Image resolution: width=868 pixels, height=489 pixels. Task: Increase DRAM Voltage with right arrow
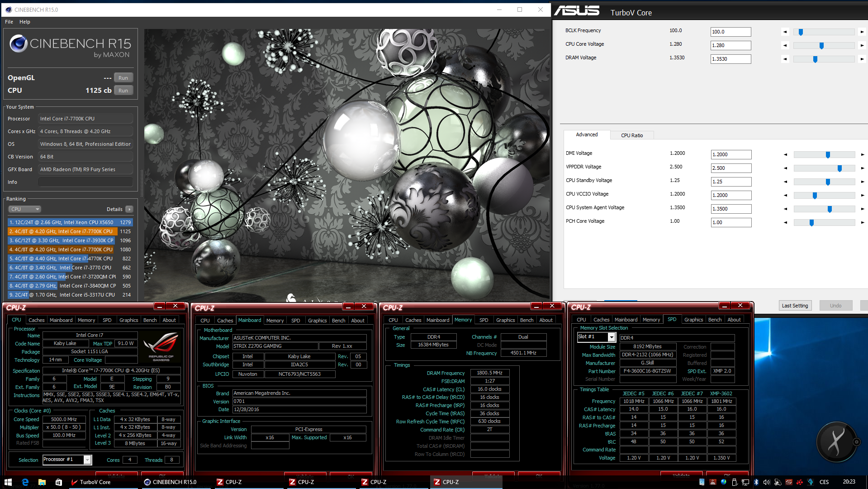point(862,59)
